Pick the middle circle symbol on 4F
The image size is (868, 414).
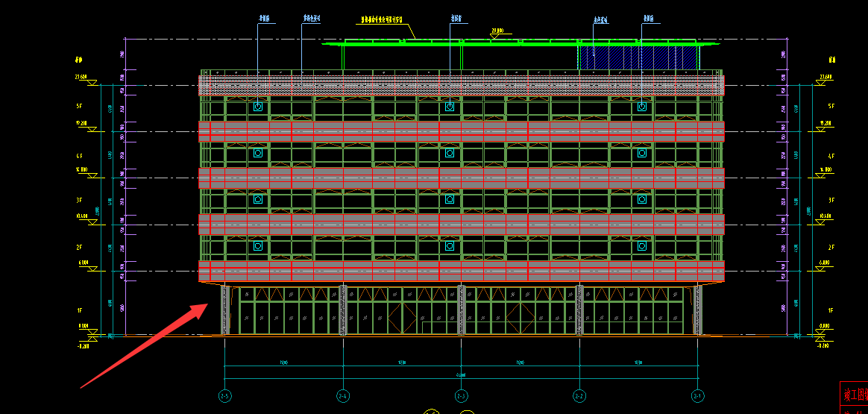coord(450,153)
